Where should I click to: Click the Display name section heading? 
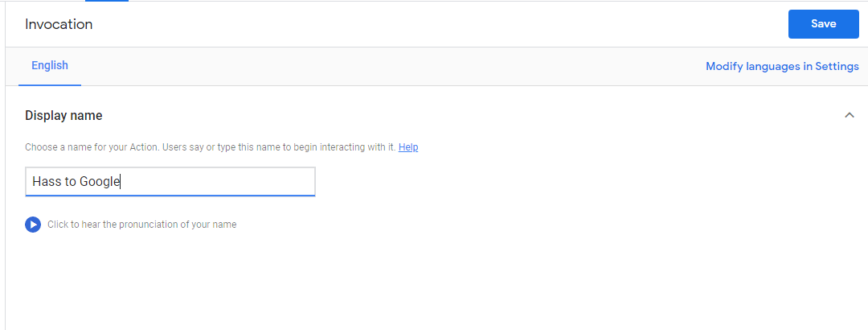63,116
